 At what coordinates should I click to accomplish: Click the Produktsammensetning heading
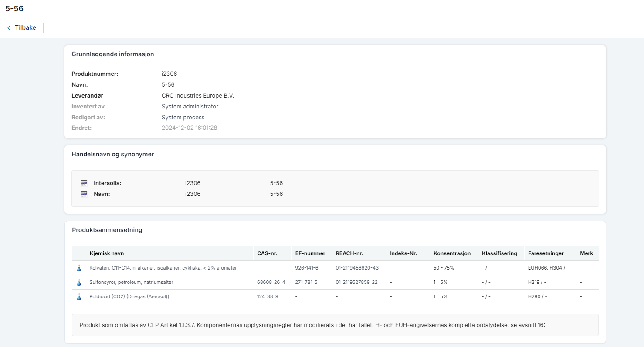coord(107,230)
